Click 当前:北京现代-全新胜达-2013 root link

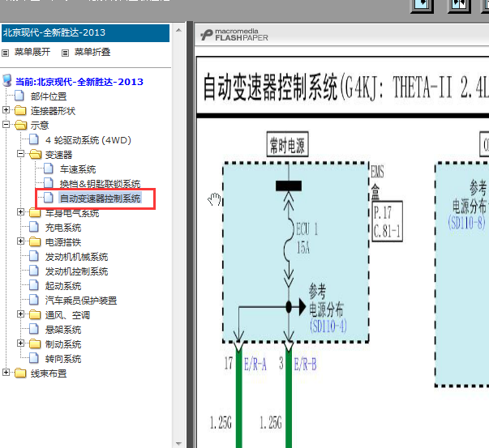pyautogui.click(x=79, y=82)
